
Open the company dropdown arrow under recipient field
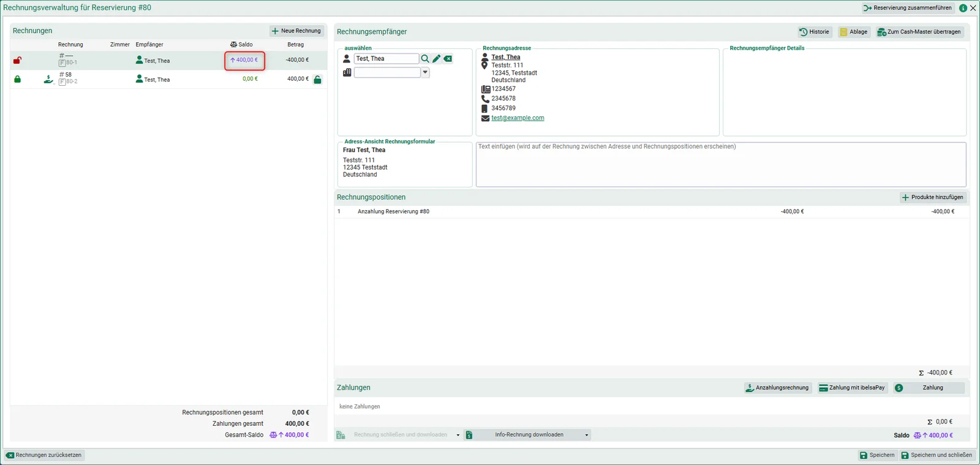point(425,72)
